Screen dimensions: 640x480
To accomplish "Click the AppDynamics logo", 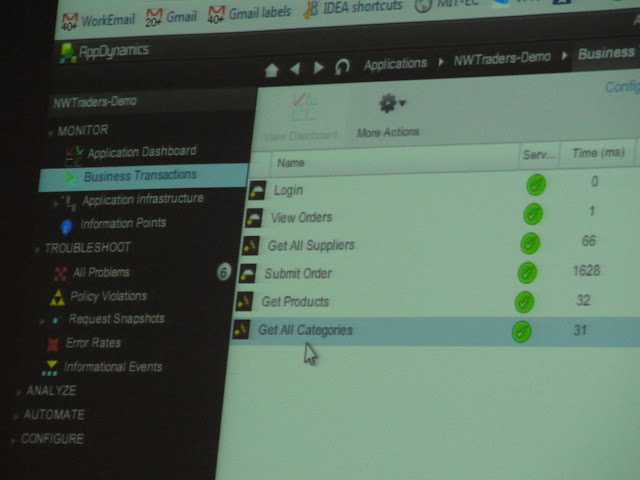I will coord(104,52).
